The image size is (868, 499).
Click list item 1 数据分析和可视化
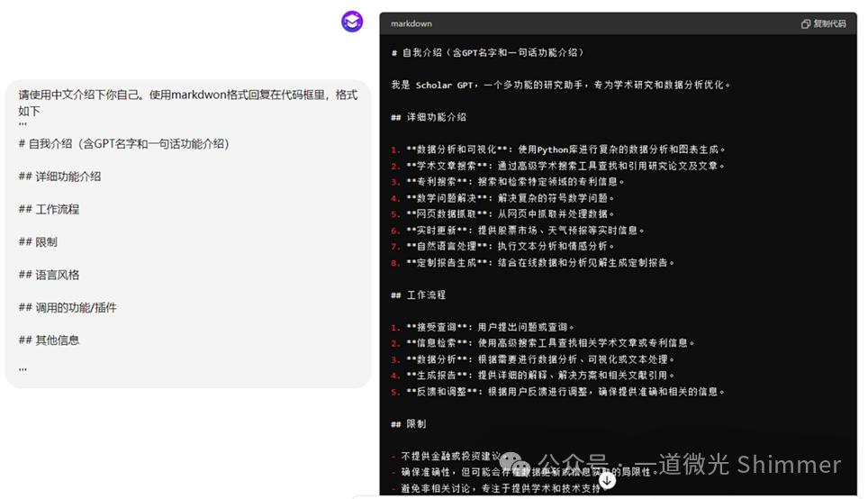click(558, 150)
